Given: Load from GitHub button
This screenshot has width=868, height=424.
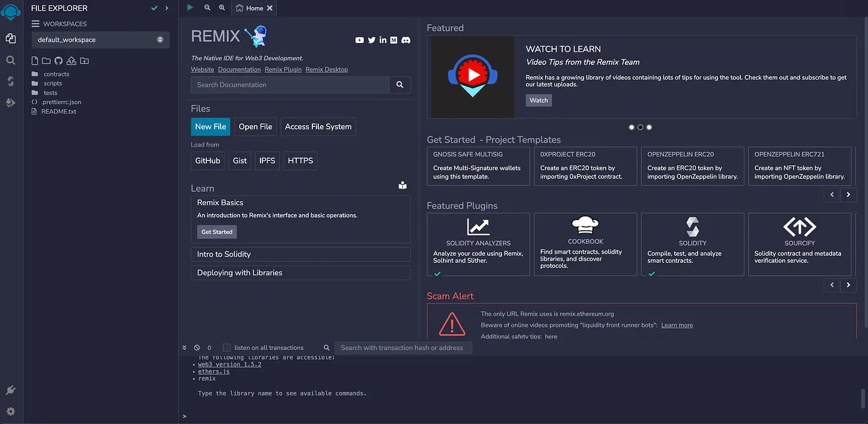Looking at the screenshot, I should pyautogui.click(x=207, y=160).
